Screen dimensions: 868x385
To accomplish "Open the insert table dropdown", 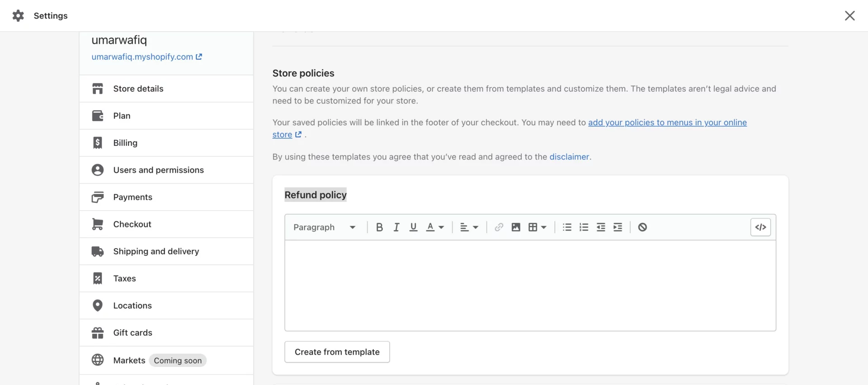I will [x=538, y=227].
